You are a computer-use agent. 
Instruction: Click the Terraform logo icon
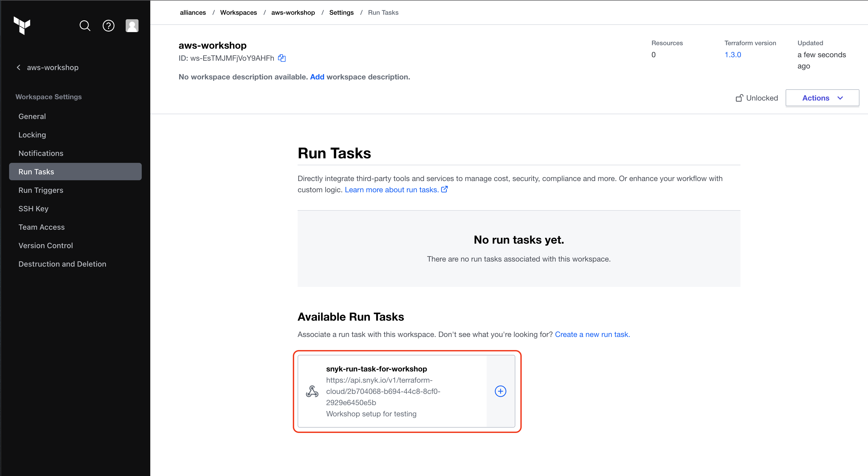(x=22, y=25)
